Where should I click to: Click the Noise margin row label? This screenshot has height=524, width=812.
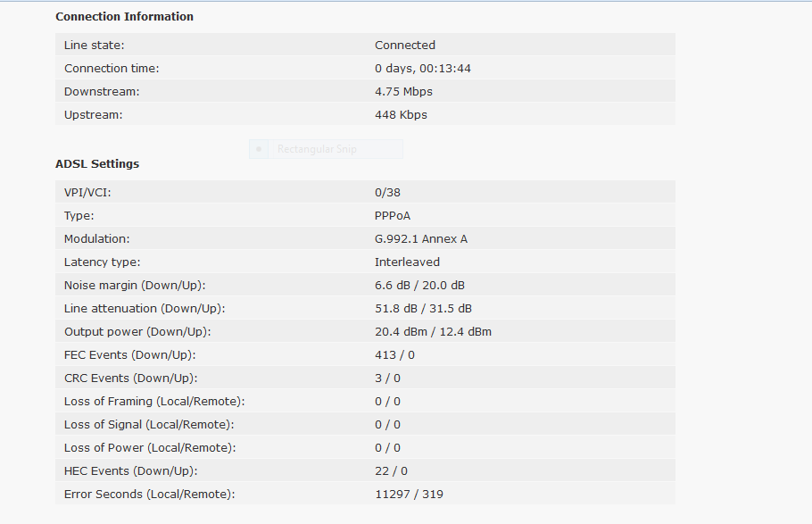click(135, 286)
